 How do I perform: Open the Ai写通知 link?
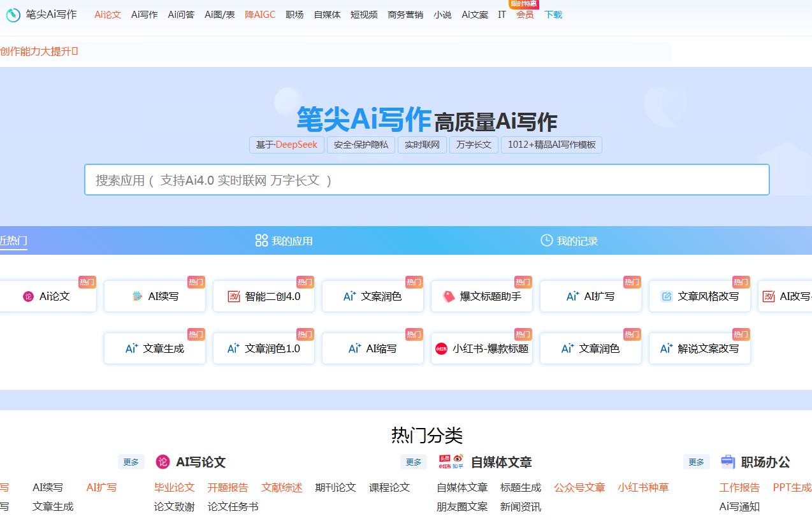739,506
